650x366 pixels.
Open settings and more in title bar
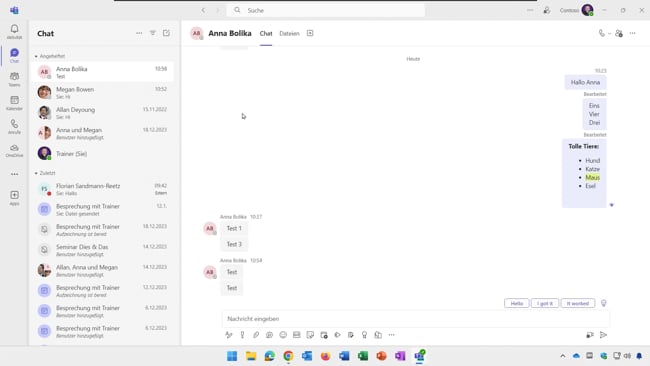pos(530,10)
